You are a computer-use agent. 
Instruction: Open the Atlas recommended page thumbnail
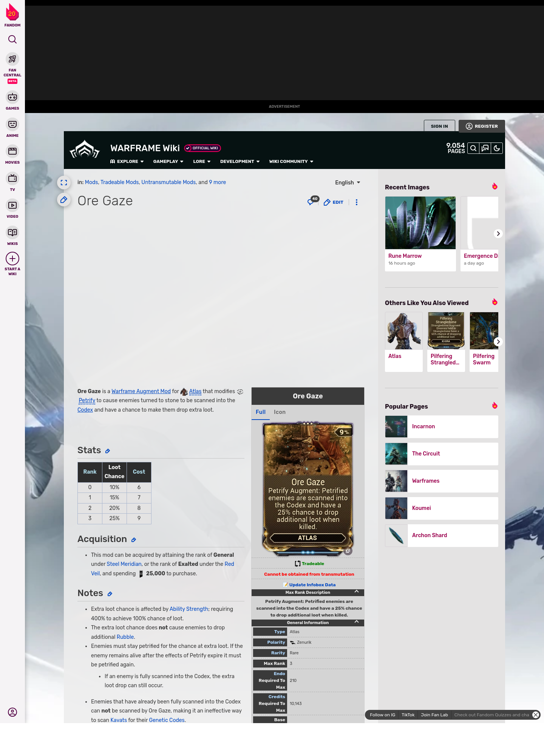[x=404, y=331]
